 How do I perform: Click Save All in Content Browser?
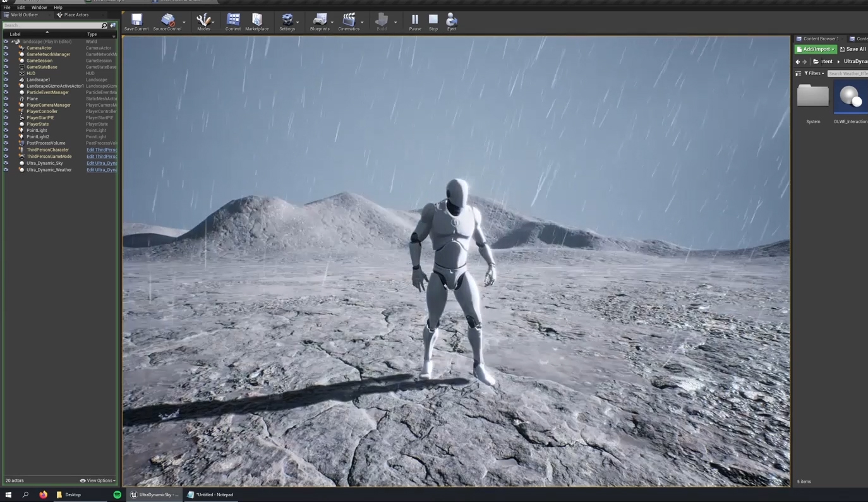853,49
